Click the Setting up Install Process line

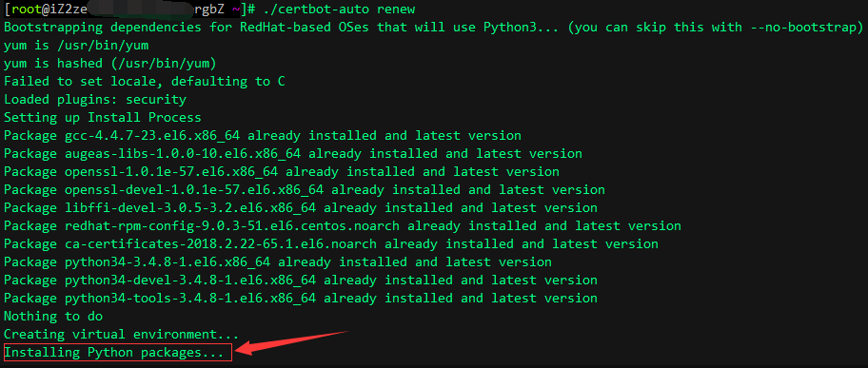point(103,117)
